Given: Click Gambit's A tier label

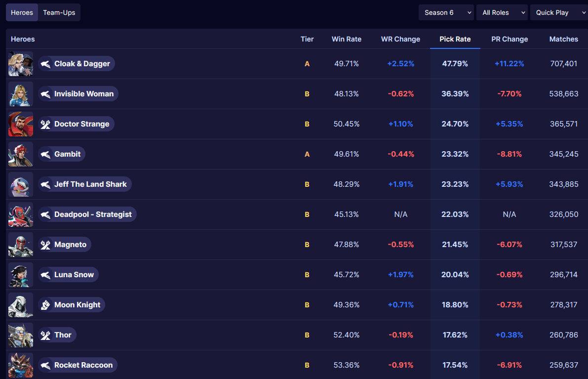Looking at the screenshot, I should (x=307, y=154).
